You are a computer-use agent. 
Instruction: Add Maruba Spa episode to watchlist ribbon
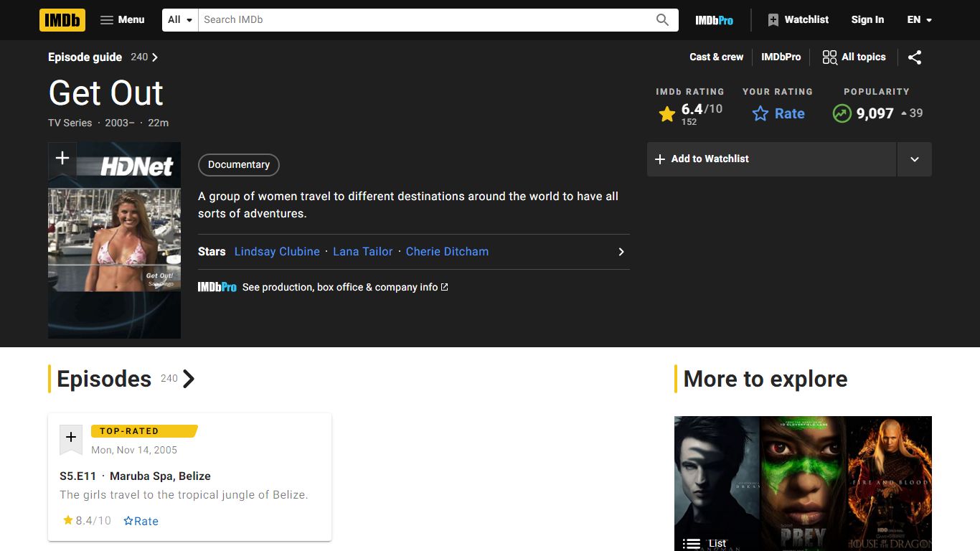click(x=71, y=438)
